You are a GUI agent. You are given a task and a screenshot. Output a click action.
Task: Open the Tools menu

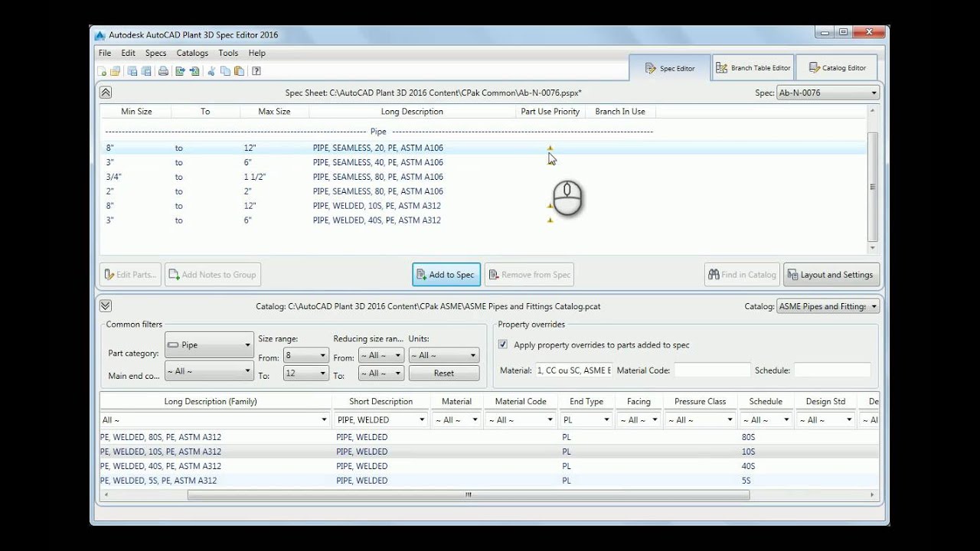coord(228,53)
